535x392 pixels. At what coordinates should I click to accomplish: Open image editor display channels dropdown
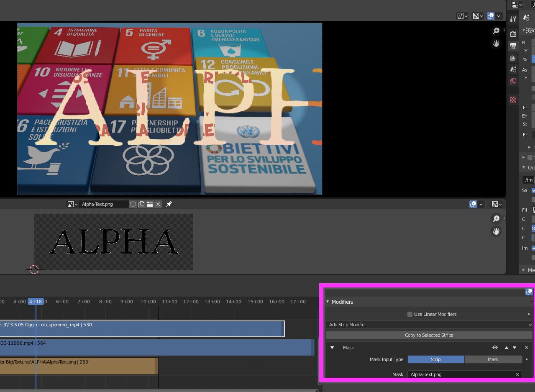497,204
